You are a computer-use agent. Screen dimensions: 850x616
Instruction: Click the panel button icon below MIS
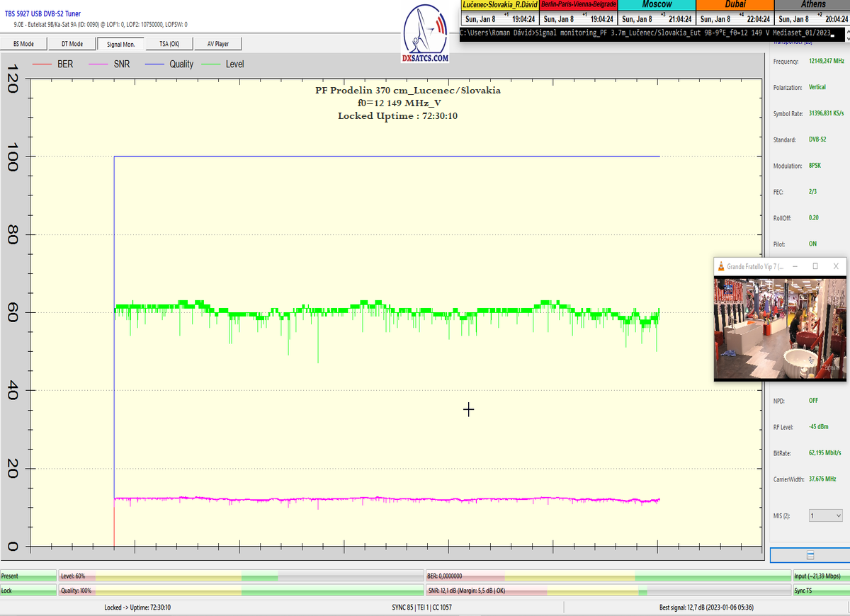point(810,555)
